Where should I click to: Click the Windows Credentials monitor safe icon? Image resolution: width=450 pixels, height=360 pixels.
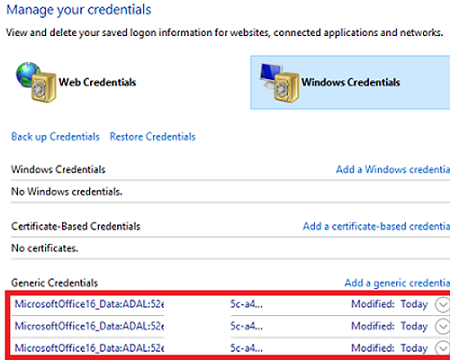click(x=279, y=82)
